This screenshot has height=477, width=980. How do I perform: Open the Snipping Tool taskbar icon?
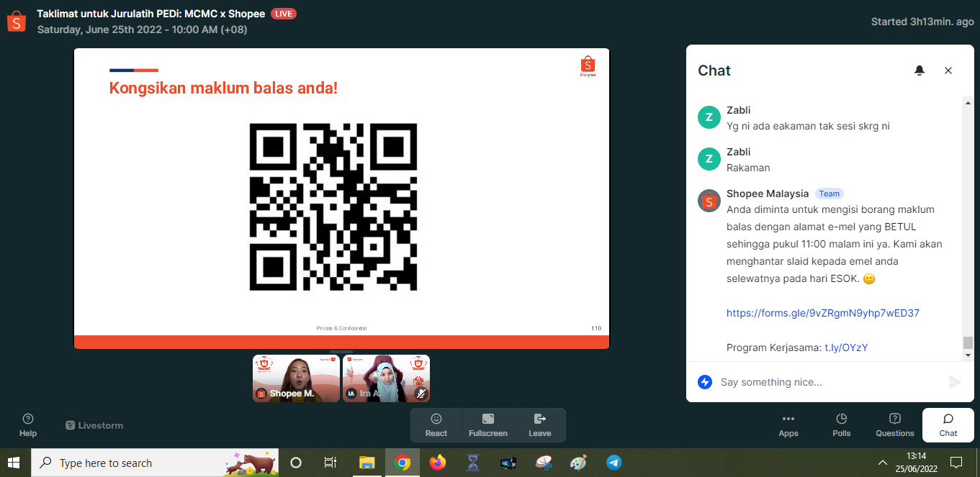point(544,463)
